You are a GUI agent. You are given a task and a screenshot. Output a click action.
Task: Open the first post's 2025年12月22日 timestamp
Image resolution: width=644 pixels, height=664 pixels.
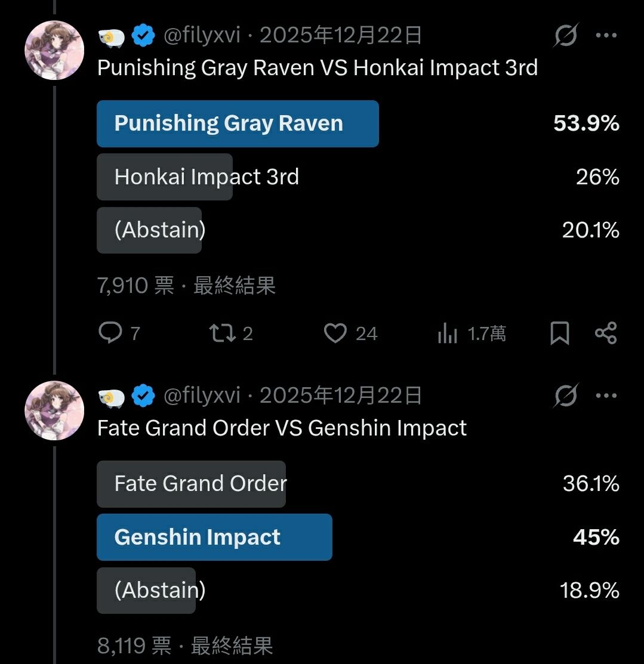coord(341,36)
